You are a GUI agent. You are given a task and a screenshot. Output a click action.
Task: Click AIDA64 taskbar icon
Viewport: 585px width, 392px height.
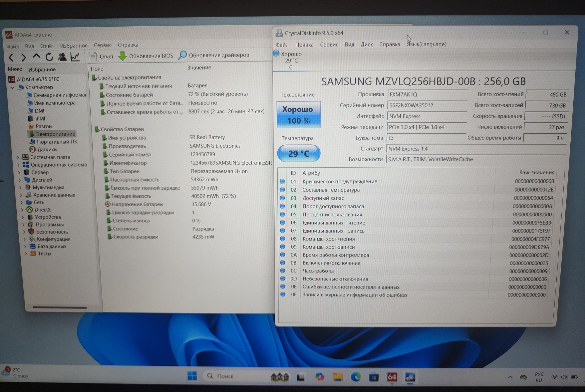tap(392, 377)
